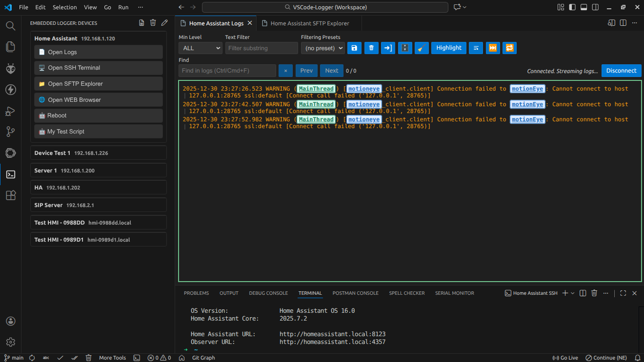644x362 pixels.
Task: Switch to the Home Assistant SFTP Explorer tab
Action: coord(309,23)
